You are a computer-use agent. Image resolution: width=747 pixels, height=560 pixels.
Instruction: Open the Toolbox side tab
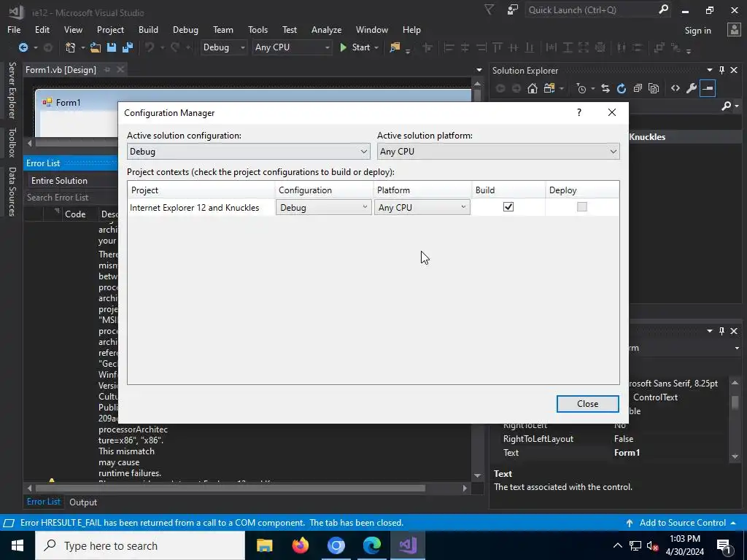point(12,142)
